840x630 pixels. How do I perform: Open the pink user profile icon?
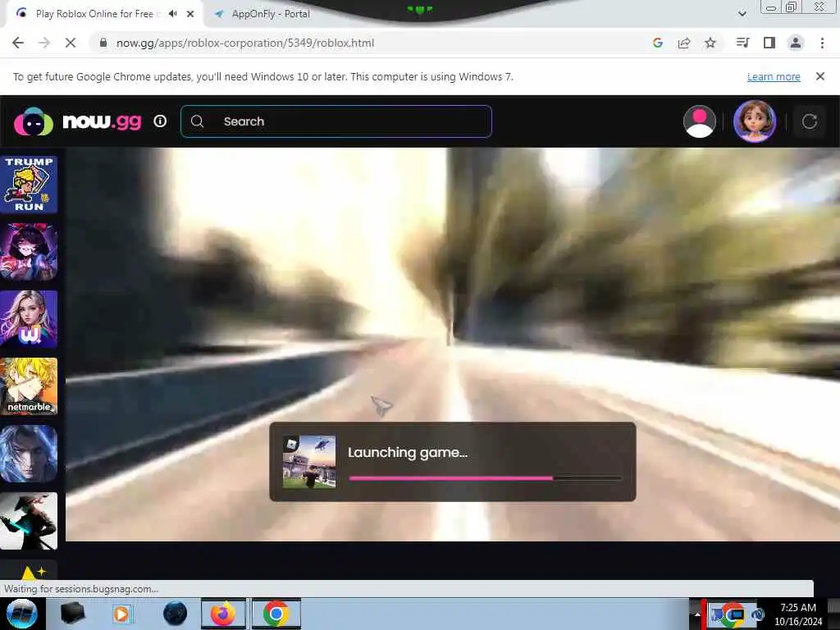700,121
